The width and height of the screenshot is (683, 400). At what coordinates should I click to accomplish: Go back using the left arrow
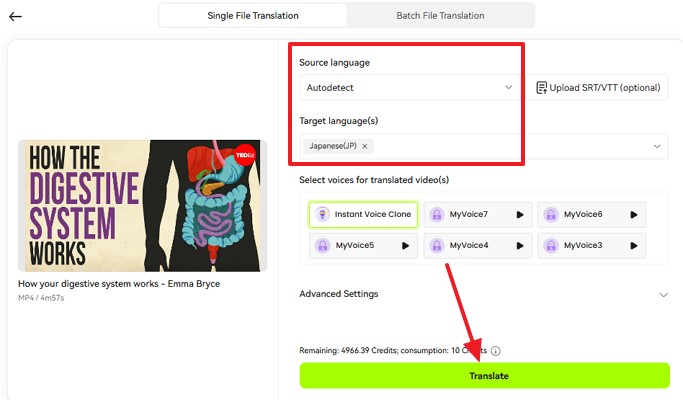pyautogui.click(x=15, y=16)
